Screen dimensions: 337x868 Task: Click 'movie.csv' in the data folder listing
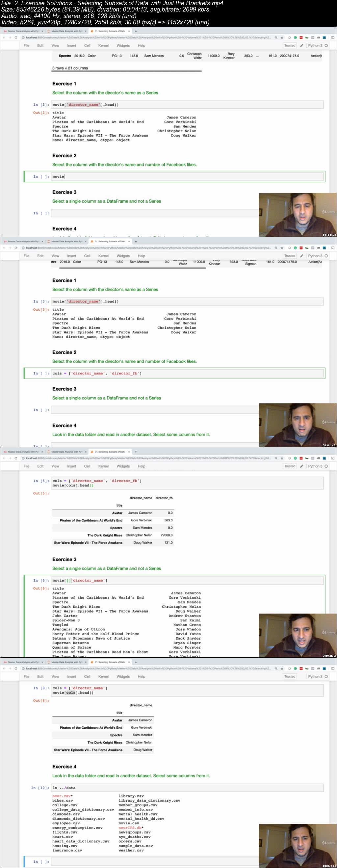(129, 823)
